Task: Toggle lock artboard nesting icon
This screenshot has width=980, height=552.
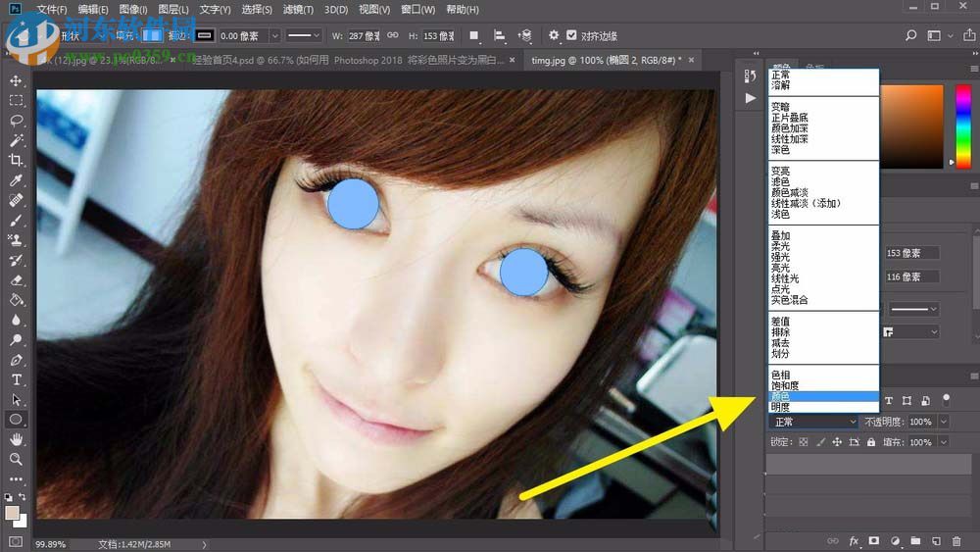Action: (x=855, y=442)
